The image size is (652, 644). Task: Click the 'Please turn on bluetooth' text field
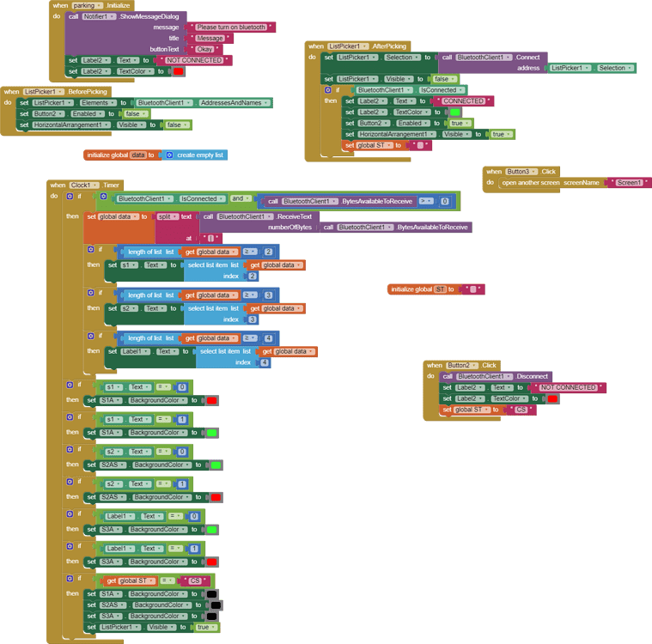click(231, 27)
